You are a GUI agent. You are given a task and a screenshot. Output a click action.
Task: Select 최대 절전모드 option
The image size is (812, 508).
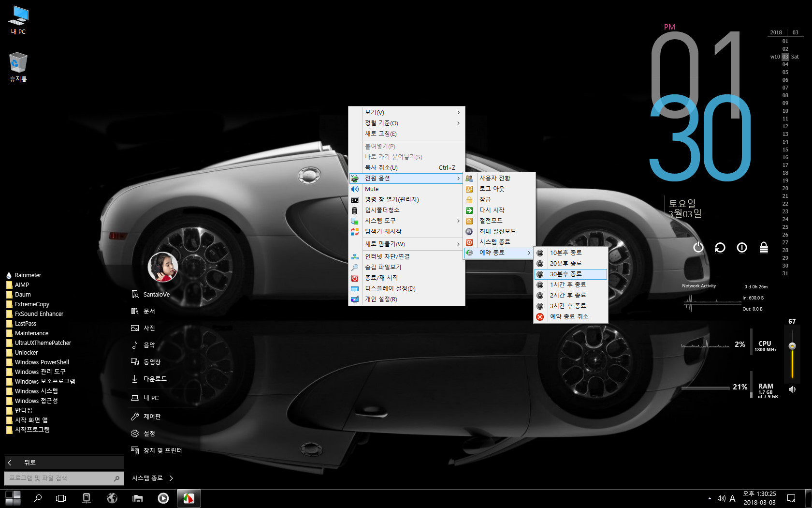(x=499, y=231)
